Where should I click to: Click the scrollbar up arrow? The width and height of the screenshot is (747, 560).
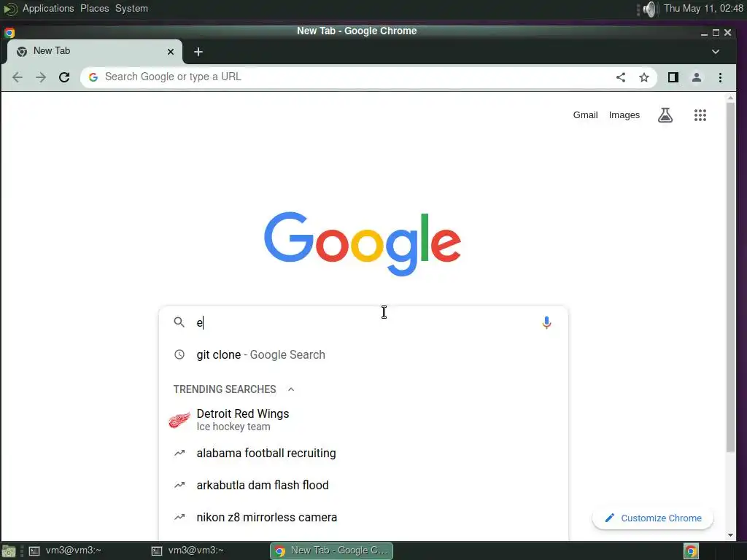point(730,98)
